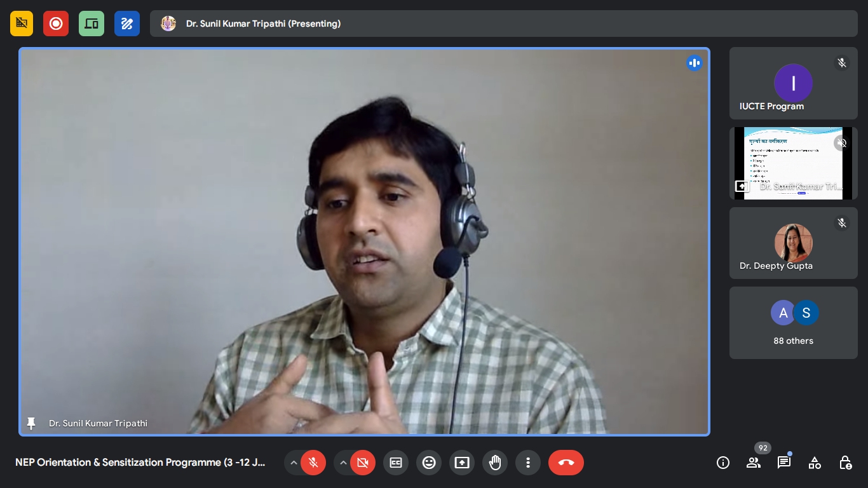This screenshot has width=868, height=488.
Task: Select the shared presentation thumbnail tile
Action: (x=793, y=163)
